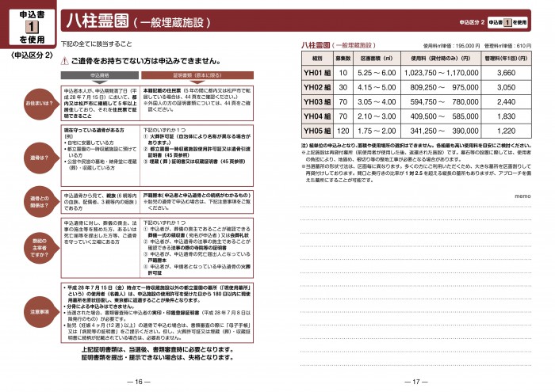555x392 pixels.
Task: Click the management fee cell 3,660
Action: pyautogui.click(x=506, y=73)
